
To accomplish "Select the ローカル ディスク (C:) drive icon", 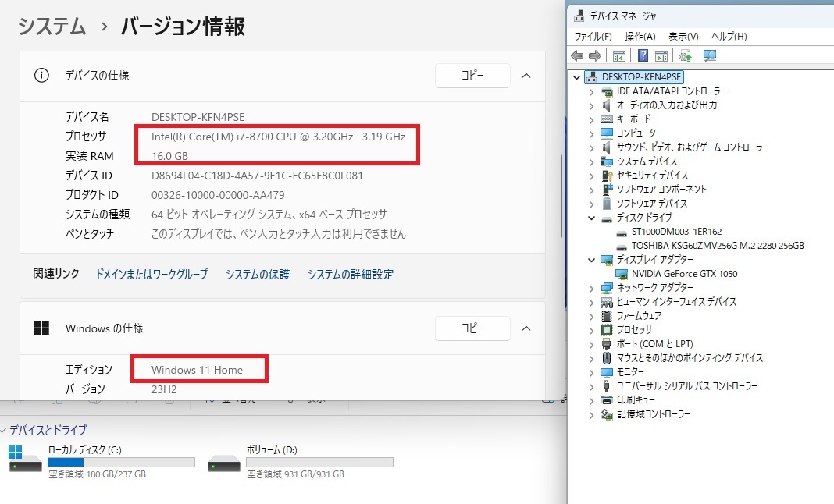I will [x=25, y=459].
